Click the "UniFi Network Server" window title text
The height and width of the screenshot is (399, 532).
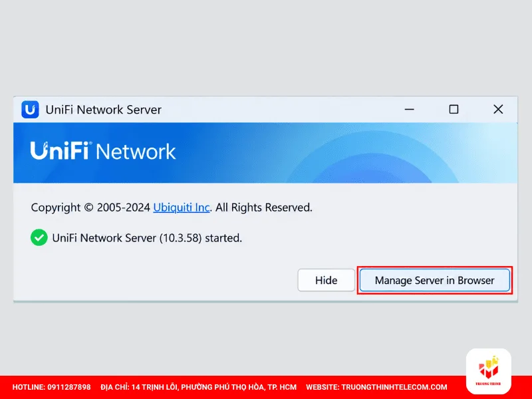click(104, 110)
